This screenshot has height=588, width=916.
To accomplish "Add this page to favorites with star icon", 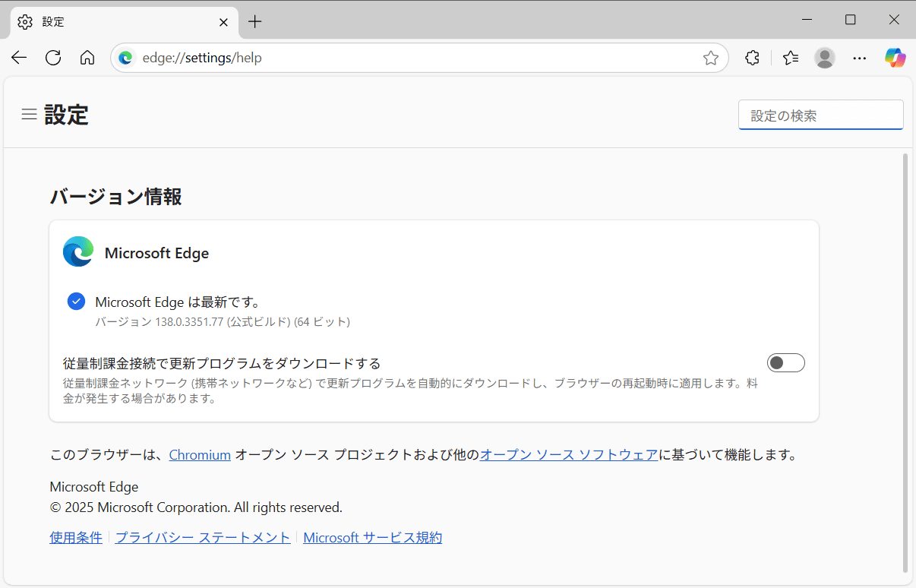I will tap(711, 58).
